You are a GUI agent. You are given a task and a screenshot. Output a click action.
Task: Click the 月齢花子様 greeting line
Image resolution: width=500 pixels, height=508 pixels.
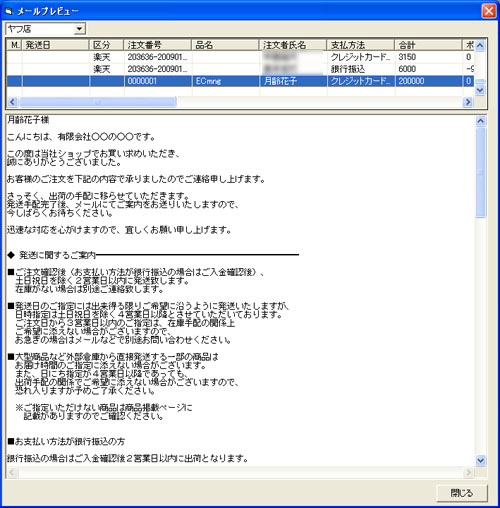28,120
